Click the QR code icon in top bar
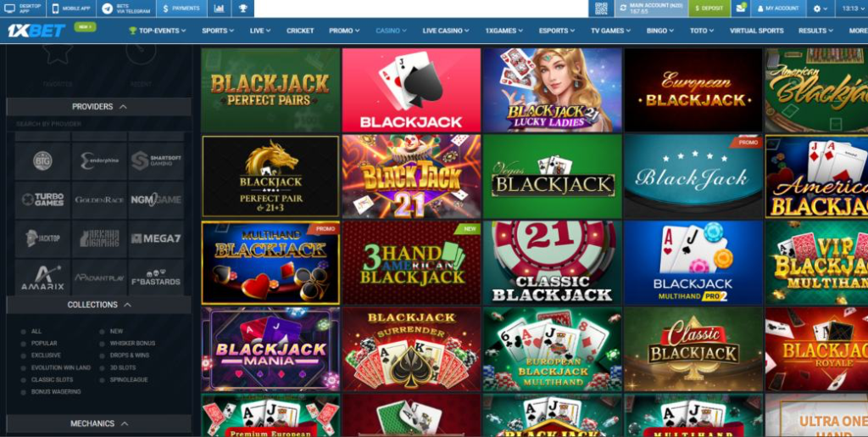This screenshot has height=437, width=868. 601,8
